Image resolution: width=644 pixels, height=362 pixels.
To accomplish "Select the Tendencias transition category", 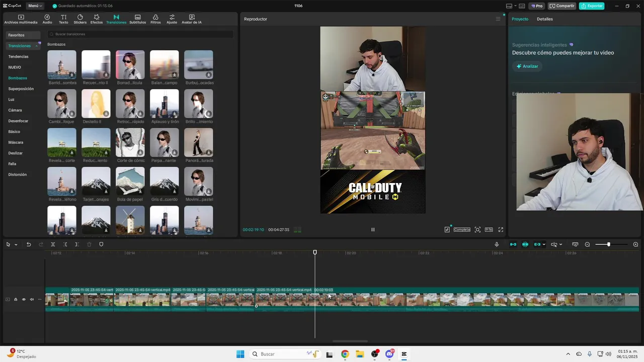I will pyautogui.click(x=18, y=56).
